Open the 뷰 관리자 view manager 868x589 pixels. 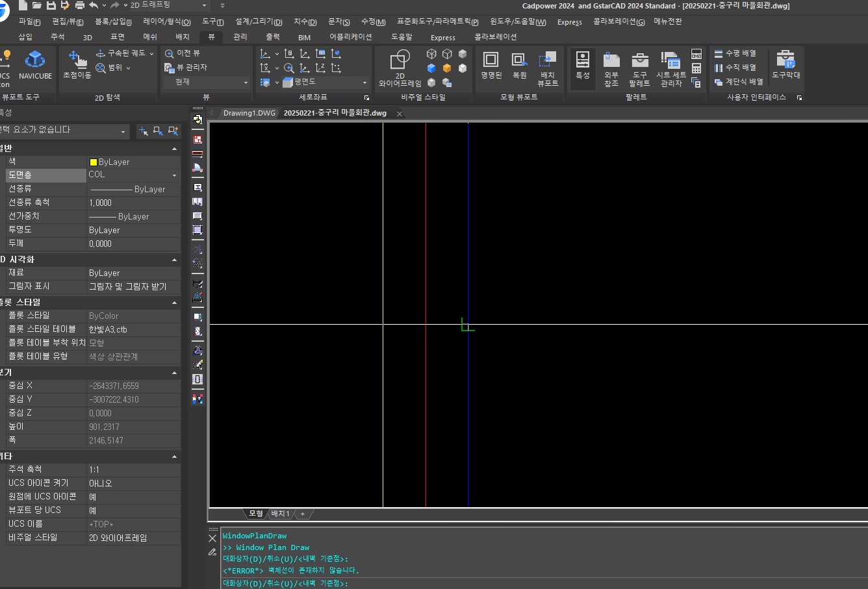click(186, 68)
